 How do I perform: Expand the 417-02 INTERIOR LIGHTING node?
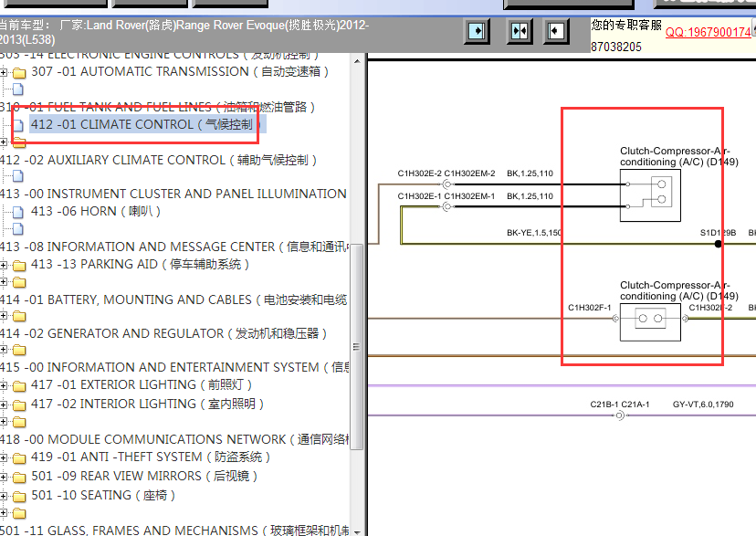coord(4,405)
